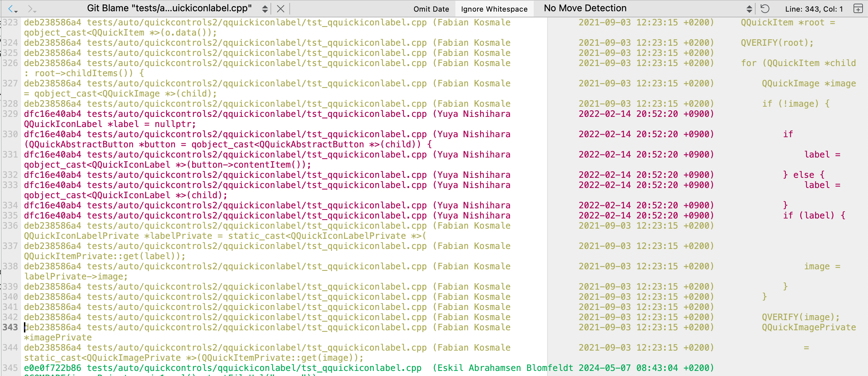868x376 pixels.
Task: Click line number 336 in the gutter
Action: (x=10, y=226)
